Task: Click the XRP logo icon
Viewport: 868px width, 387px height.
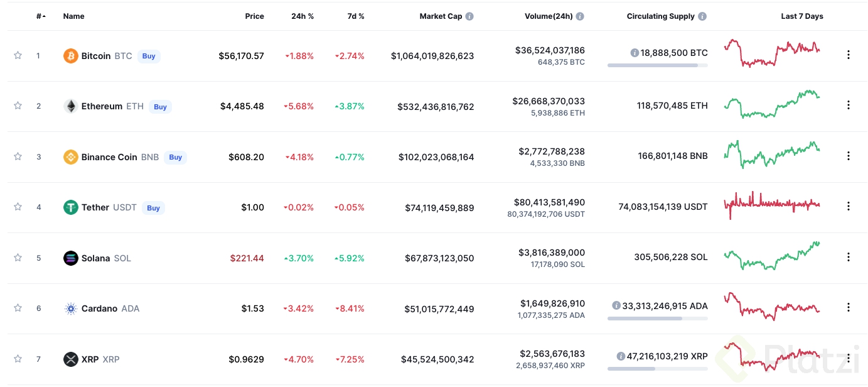Action: click(71, 359)
